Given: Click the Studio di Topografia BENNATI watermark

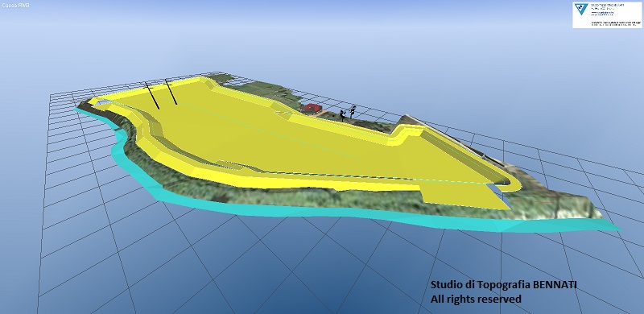Looking at the screenshot, I should point(504,284).
